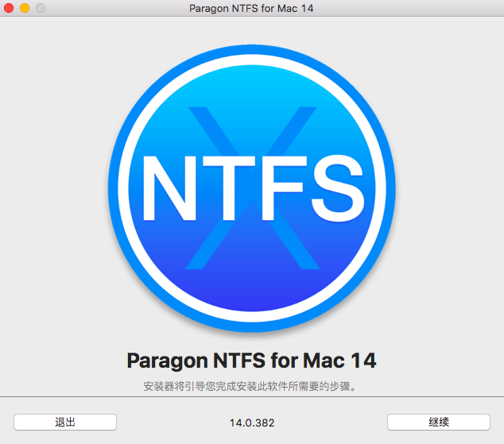Click the letter S in the NTFS logo
The width and height of the screenshot is (504, 444).
click(326, 189)
